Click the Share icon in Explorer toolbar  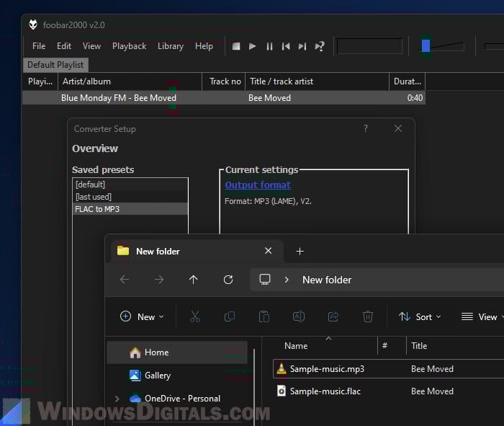click(333, 316)
